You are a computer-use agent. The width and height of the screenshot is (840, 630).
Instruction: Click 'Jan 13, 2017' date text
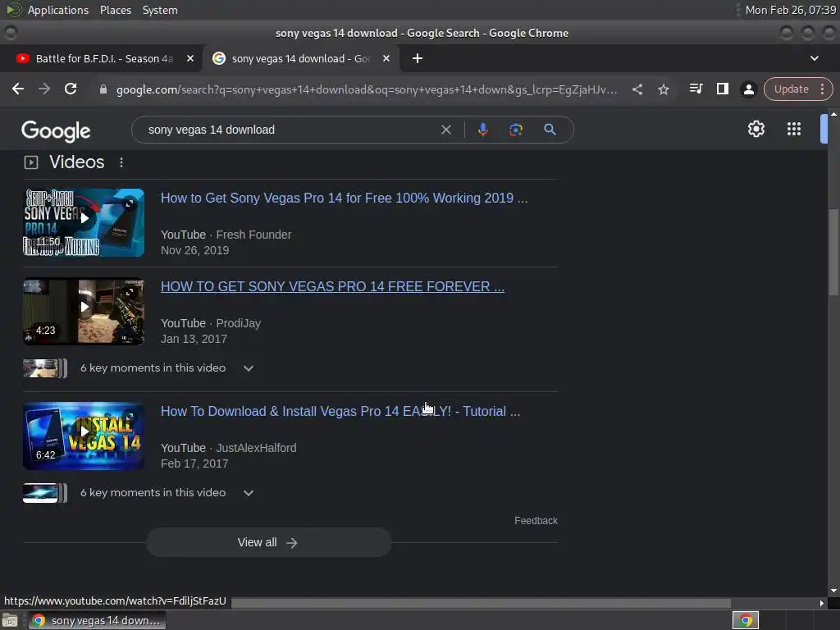194,339
